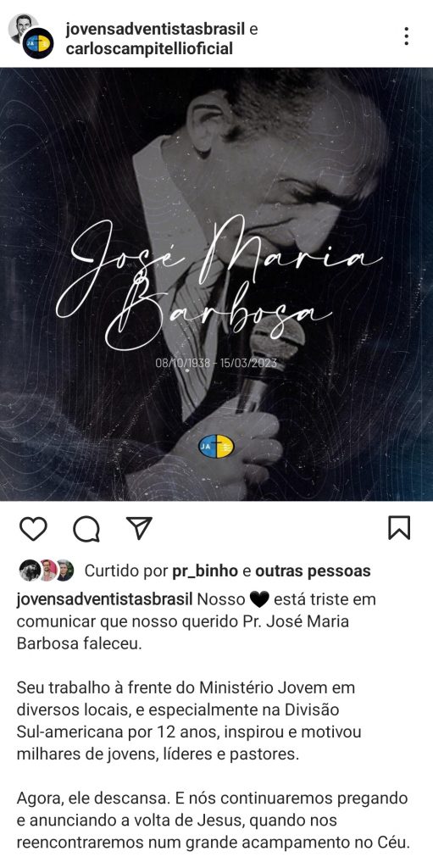Tap the JA logo profile avatar
This screenshot has height=868, width=433.
point(38,43)
